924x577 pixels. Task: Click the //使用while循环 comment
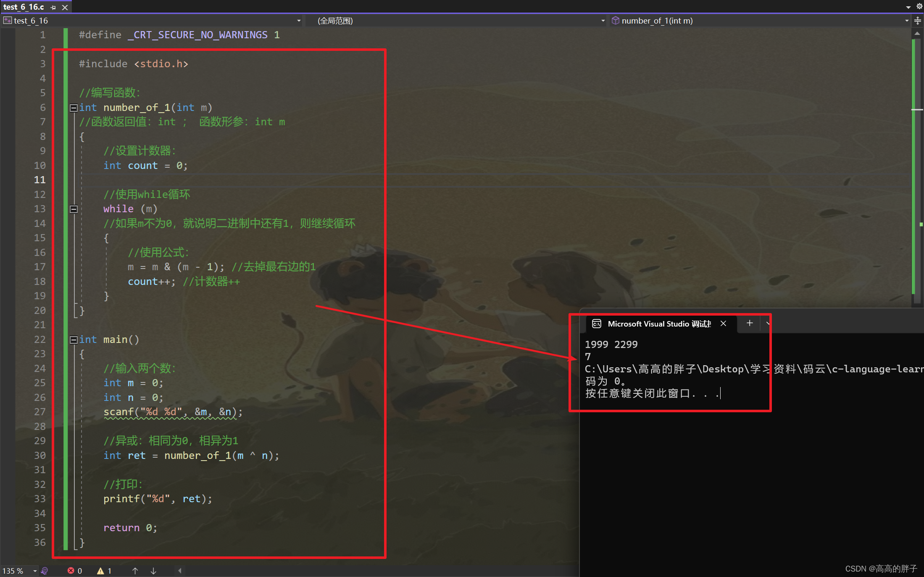pyautogui.click(x=147, y=195)
